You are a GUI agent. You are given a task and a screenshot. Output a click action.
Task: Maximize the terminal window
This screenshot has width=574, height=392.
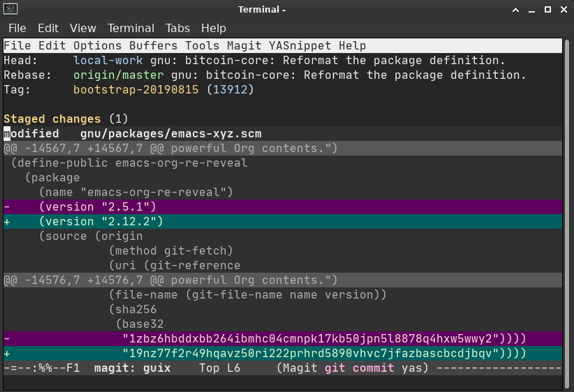[x=547, y=10]
